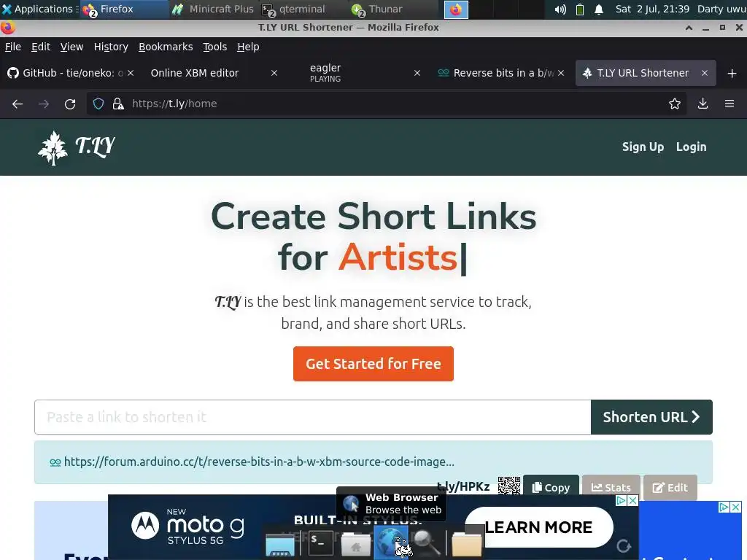Viewport: 747px width, 560px height.
Task: Switch to Thunar taskbar window
Action: 392,9
